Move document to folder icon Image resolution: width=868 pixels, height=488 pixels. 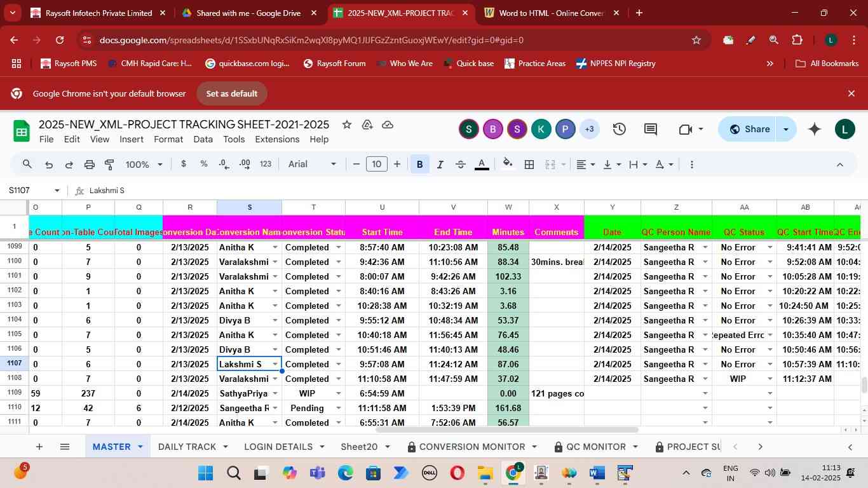tap(367, 125)
